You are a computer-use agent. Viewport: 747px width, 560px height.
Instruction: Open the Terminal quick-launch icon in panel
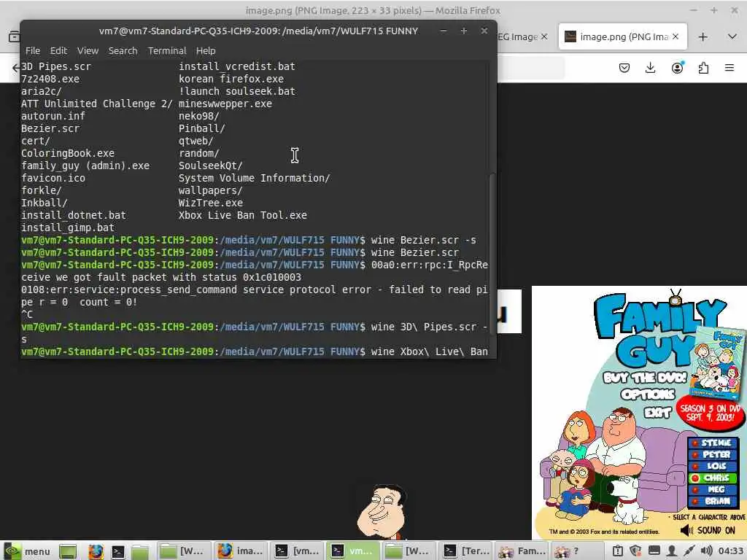(x=117, y=551)
